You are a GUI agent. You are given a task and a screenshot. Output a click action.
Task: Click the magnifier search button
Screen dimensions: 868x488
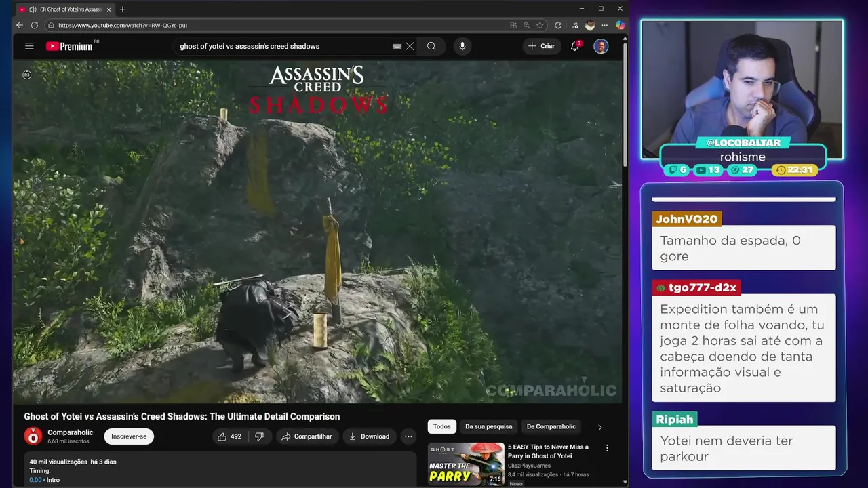click(431, 46)
